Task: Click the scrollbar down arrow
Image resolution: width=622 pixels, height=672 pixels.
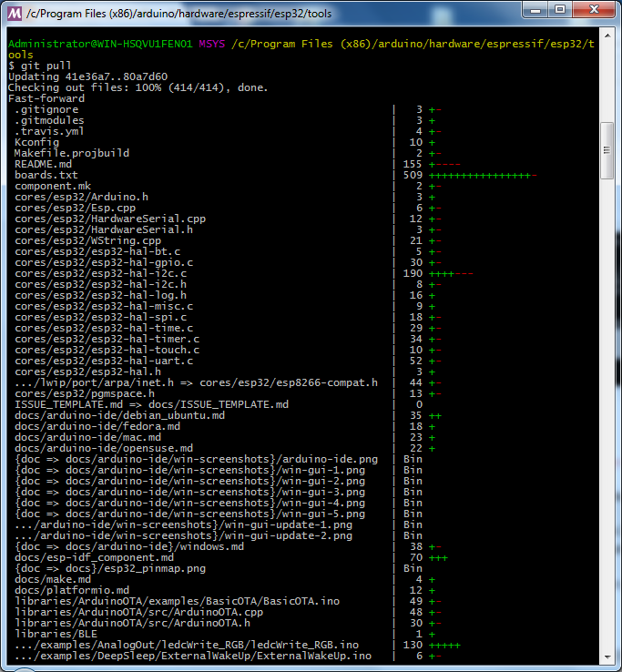Action: click(x=607, y=657)
